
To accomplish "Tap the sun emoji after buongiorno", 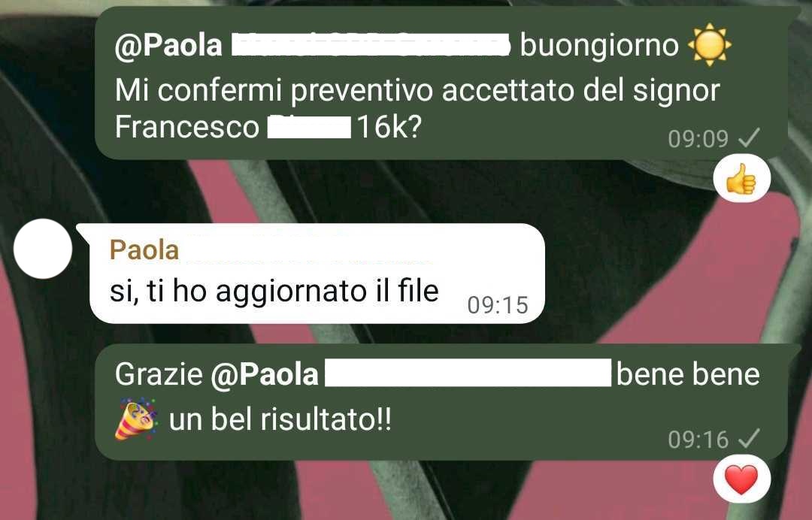I will coord(710,45).
